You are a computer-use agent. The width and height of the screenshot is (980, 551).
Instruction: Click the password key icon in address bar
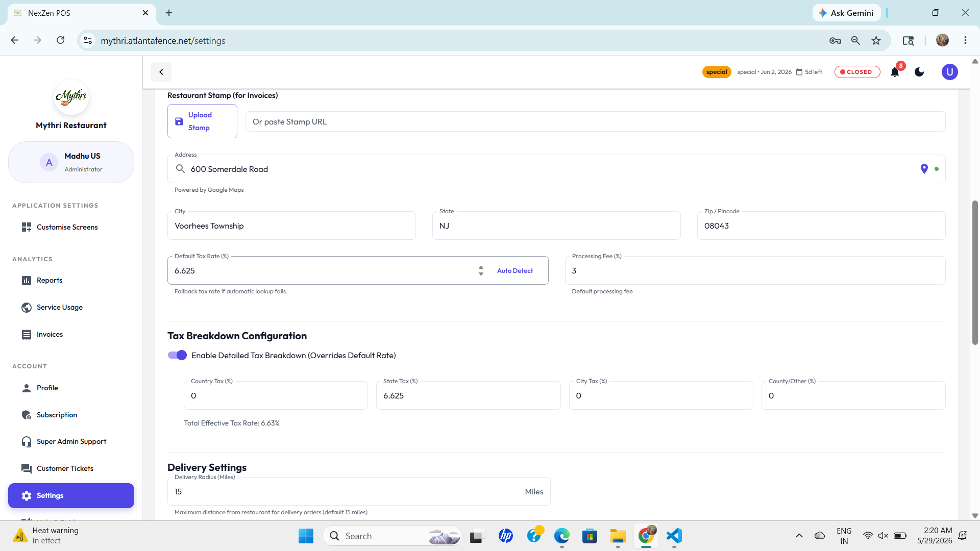click(x=835, y=40)
